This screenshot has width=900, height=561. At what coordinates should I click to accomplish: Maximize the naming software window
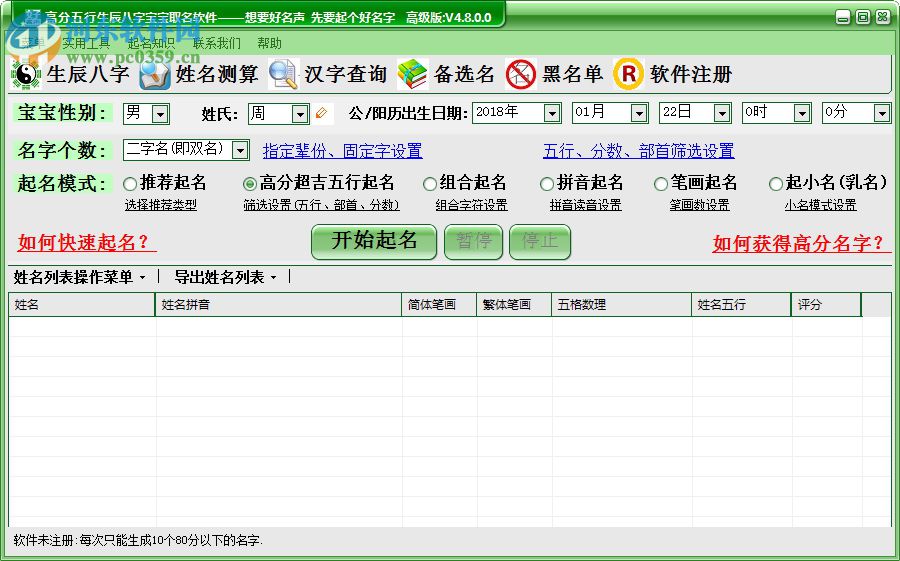point(863,17)
